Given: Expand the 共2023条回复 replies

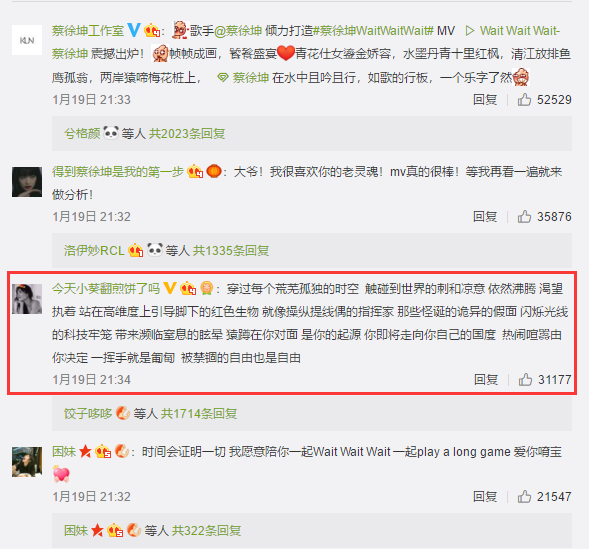Looking at the screenshot, I should pos(187,133).
